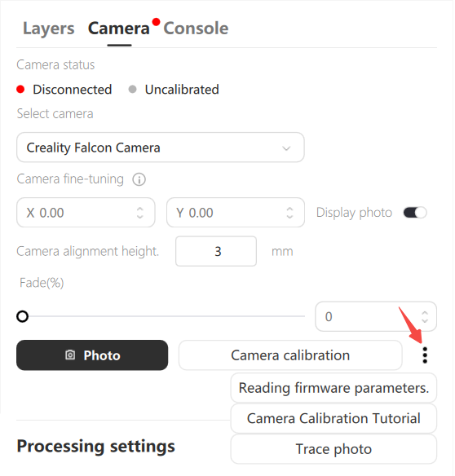Open the three-dot more options menu

pos(425,355)
